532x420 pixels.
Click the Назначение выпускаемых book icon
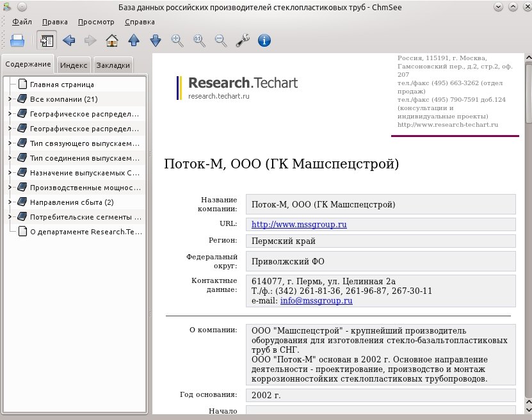pos(22,173)
